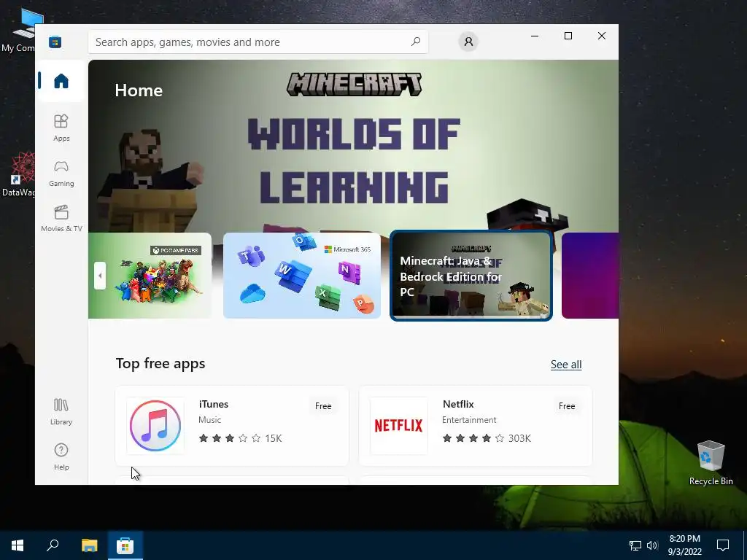Viewport: 747px width, 560px height.
Task: Click the Netflix logo icon
Action: coord(399,426)
